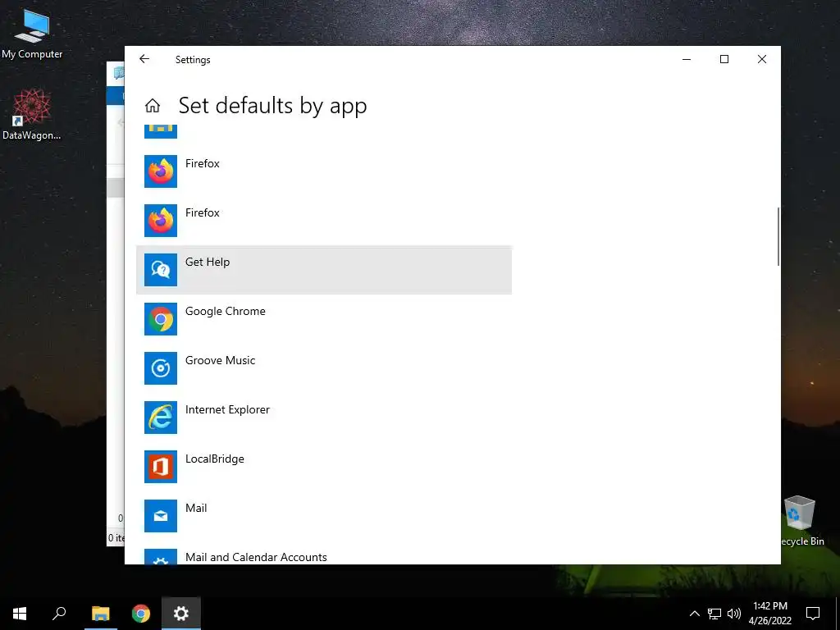This screenshot has height=630, width=840.
Task: Open the network tray icon
Action: (714, 614)
